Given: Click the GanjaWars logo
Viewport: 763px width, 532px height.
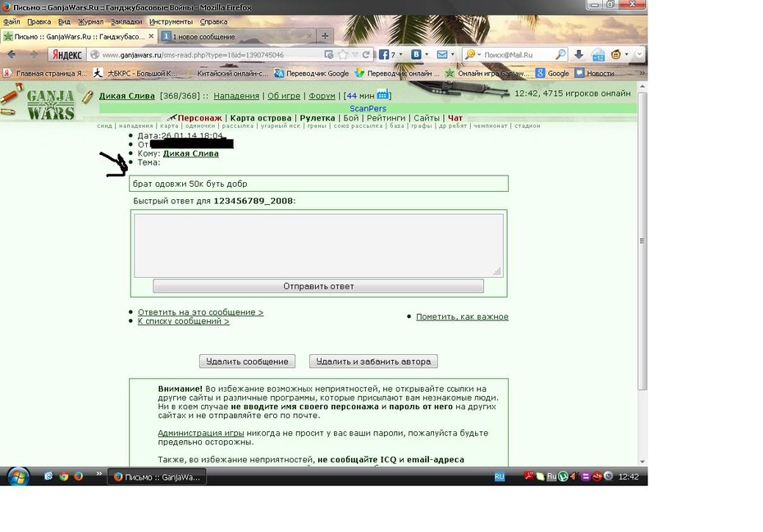Looking at the screenshot, I should point(50,104).
